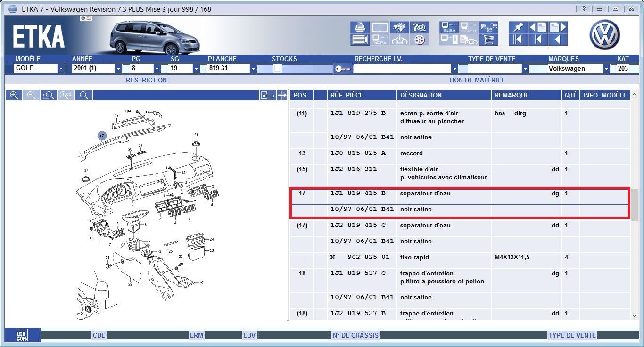Click the LBV button in status bar

[x=249, y=335]
